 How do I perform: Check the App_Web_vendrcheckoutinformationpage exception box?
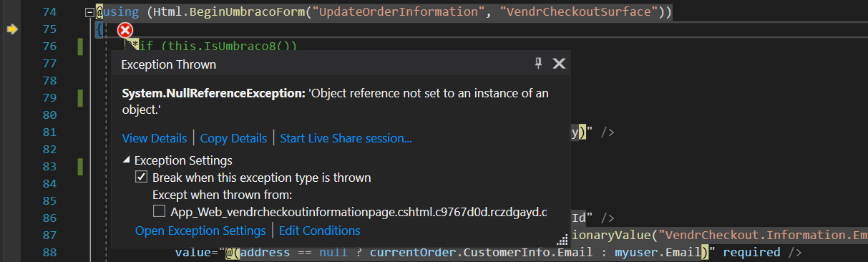click(x=159, y=212)
